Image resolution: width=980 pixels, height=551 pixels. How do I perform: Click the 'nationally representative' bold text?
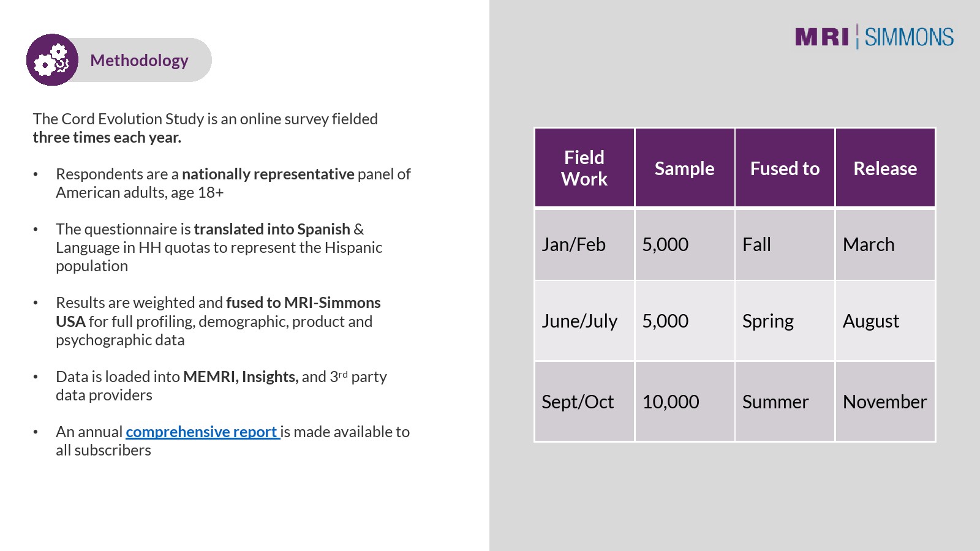pyautogui.click(x=268, y=174)
